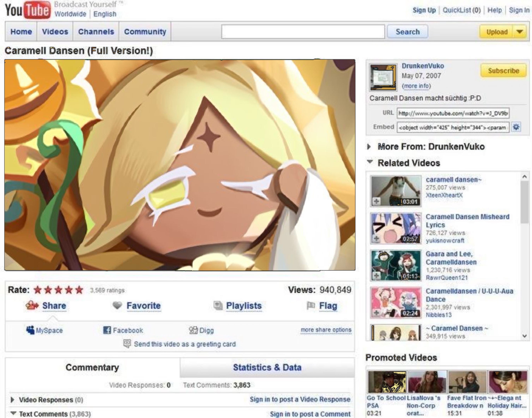Add 'caramell dansen~' to QuickList plus icon
This screenshot has height=418, width=532.
376,201
